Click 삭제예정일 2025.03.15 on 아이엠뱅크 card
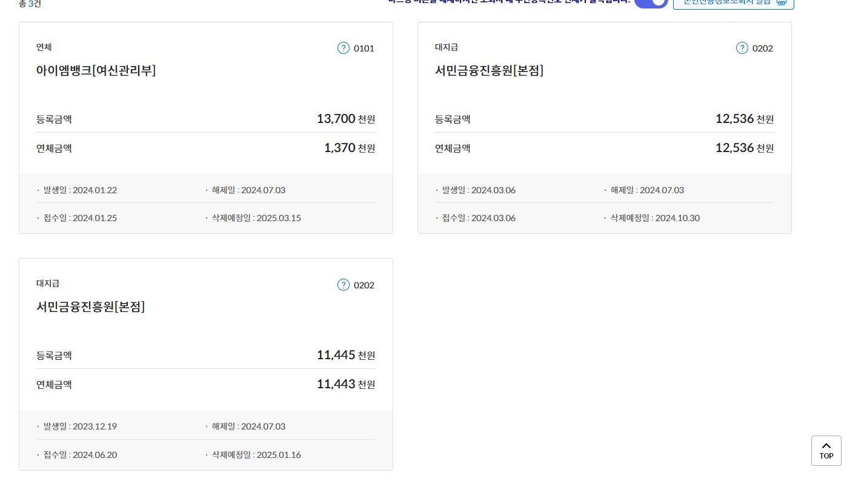 (x=256, y=218)
